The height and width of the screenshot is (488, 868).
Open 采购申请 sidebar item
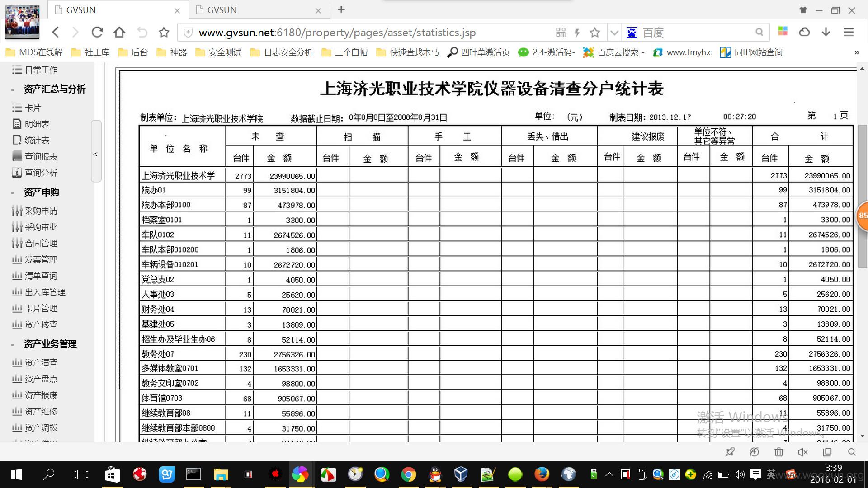[x=35, y=211]
